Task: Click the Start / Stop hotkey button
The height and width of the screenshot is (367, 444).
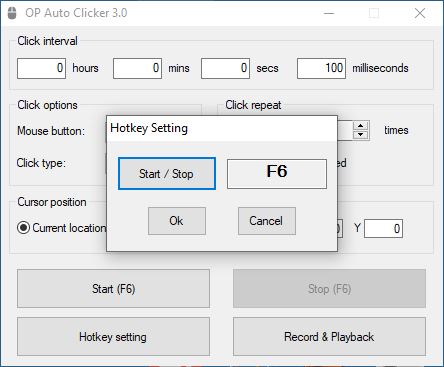Action: point(167,174)
